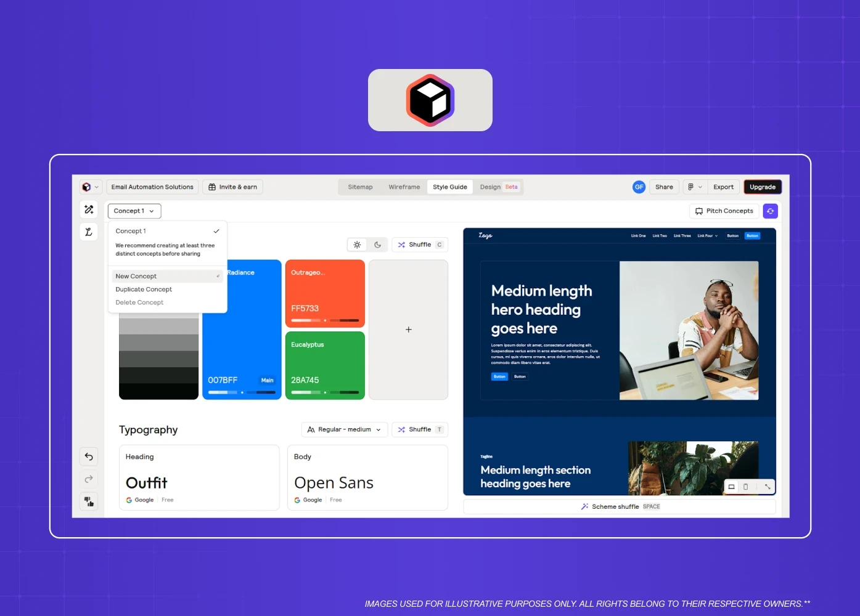Image resolution: width=860 pixels, height=616 pixels.
Task: Select the grayscale neutral swatch card
Action: (158, 357)
